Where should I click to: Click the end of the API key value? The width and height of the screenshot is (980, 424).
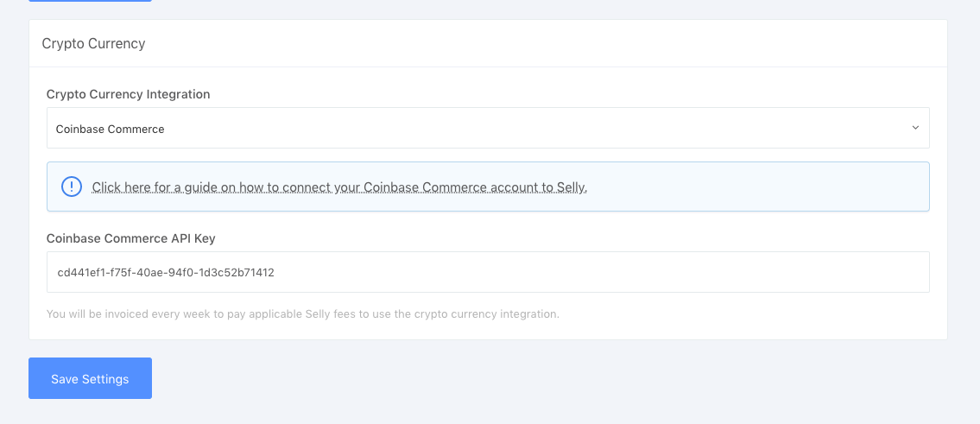[x=273, y=273]
